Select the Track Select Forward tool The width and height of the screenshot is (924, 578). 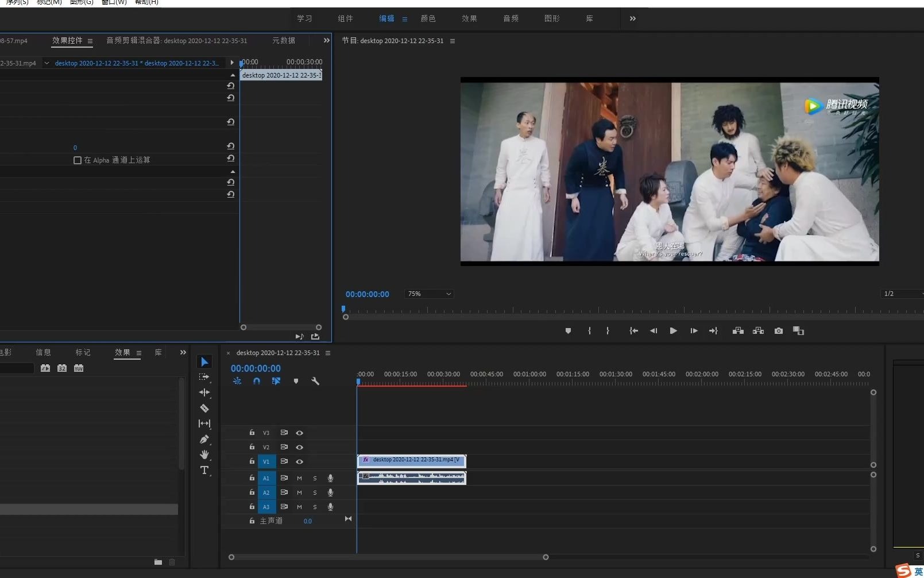pyautogui.click(x=204, y=377)
